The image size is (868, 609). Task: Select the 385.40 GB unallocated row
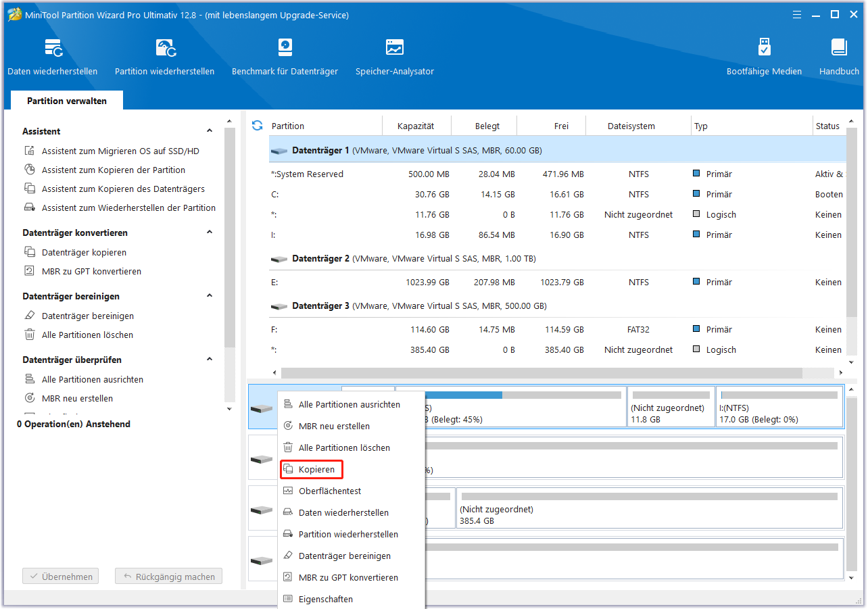558,350
